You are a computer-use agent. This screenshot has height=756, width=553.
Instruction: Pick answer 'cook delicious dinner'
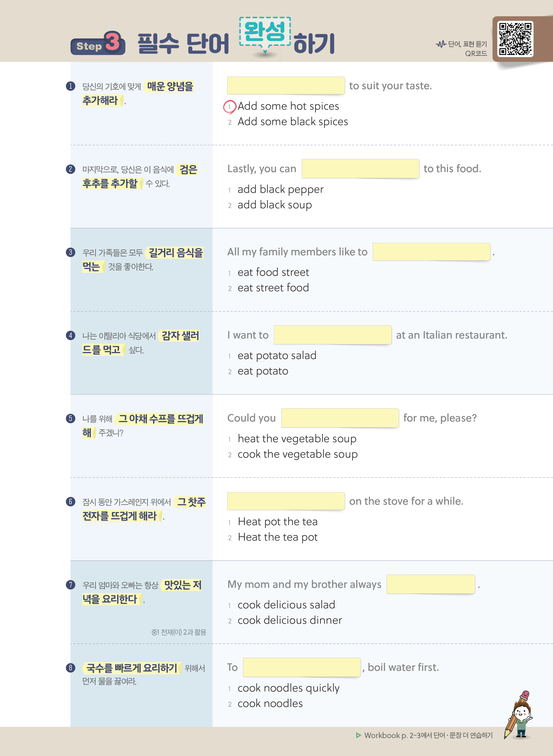click(x=289, y=620)
